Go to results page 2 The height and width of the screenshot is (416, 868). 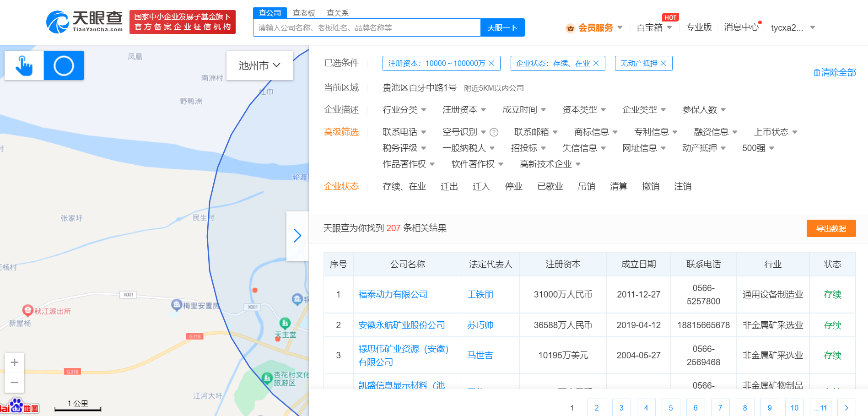(597, 408)
